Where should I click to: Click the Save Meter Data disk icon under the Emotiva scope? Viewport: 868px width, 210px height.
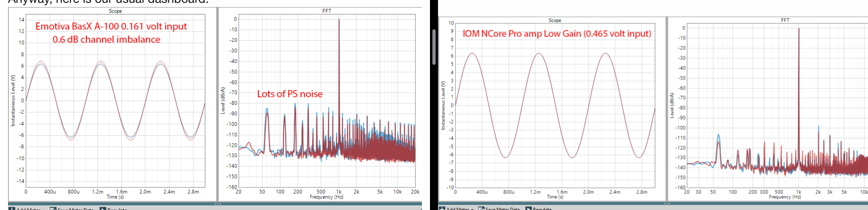coord(53,209)
